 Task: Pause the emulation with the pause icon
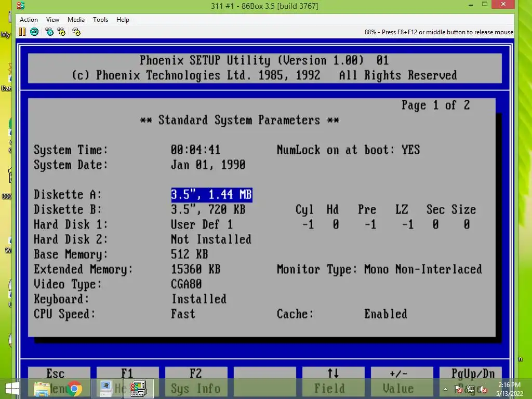[x=22, y=32]
